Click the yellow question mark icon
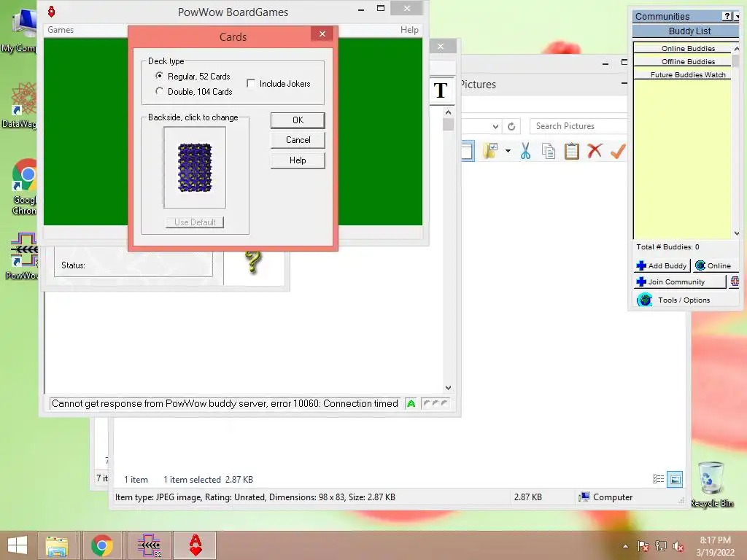This screenshot has width=747, height=560. point(253,262)
